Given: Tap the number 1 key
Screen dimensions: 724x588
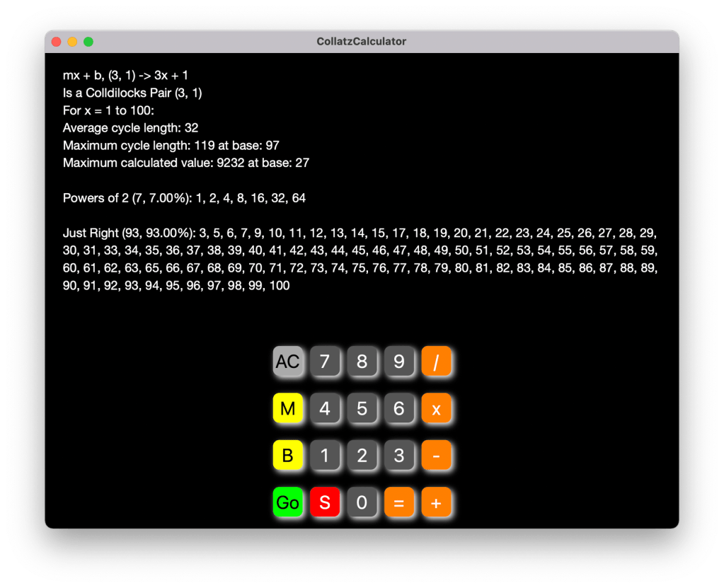Looking at the screenshot, I should tap(325, 456).
